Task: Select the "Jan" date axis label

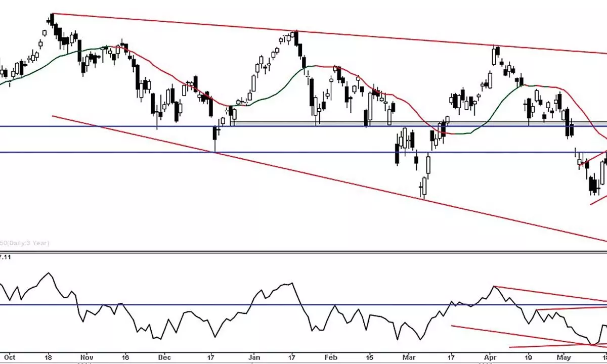Action: (255, 357)
